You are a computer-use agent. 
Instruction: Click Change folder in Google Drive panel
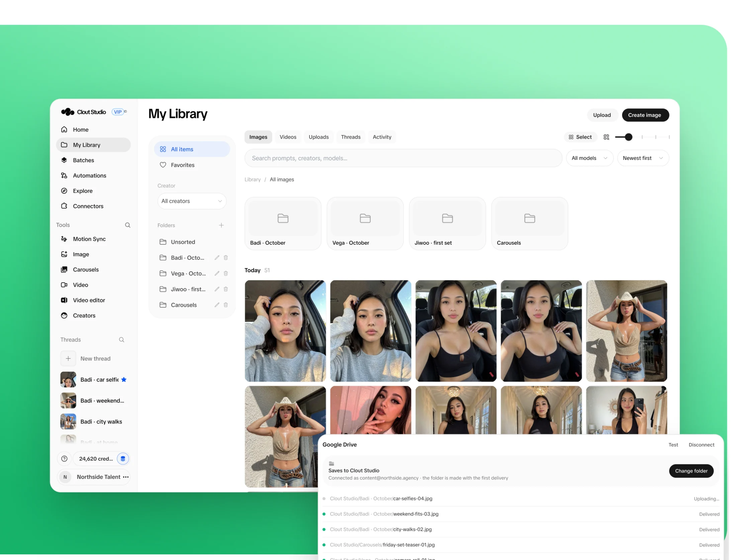click(x=691, y=471)
